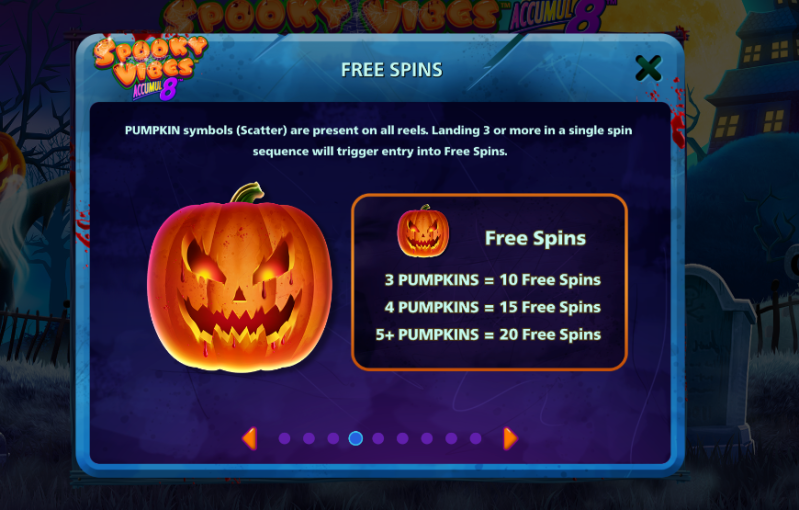
Task: Click the small pumpkin icon beside Free Spins
Action: [423, 231]
